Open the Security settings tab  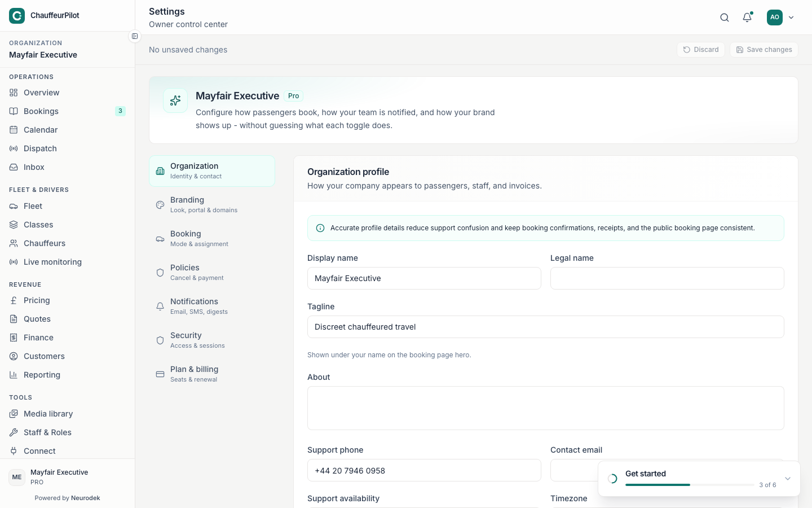point(212,340)
